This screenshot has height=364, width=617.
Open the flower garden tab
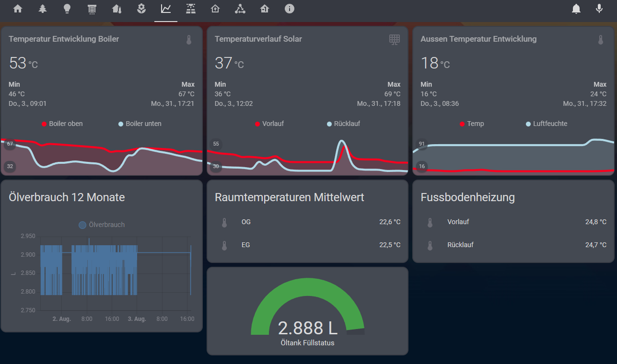tap(141, 9)
